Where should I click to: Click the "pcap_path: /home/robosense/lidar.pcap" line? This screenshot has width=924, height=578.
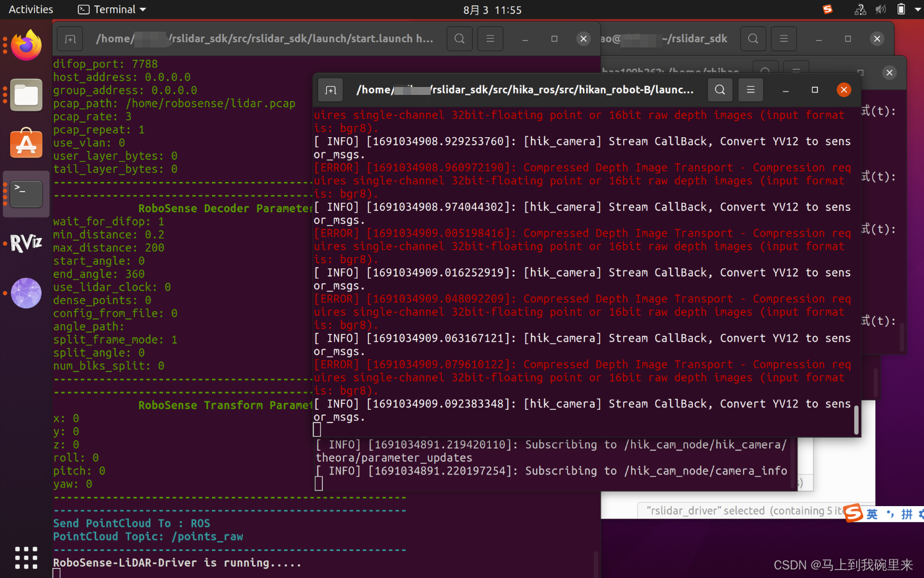pos(175,103)
